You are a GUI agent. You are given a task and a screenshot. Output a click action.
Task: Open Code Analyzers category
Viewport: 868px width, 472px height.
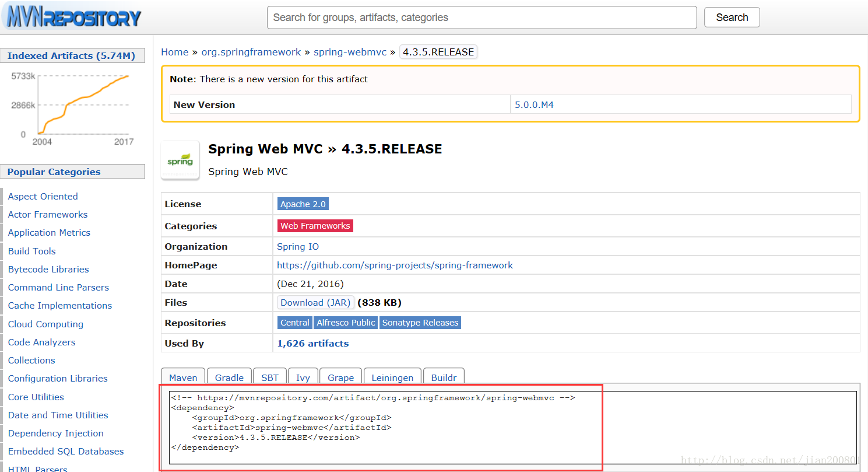pos(41,342)
